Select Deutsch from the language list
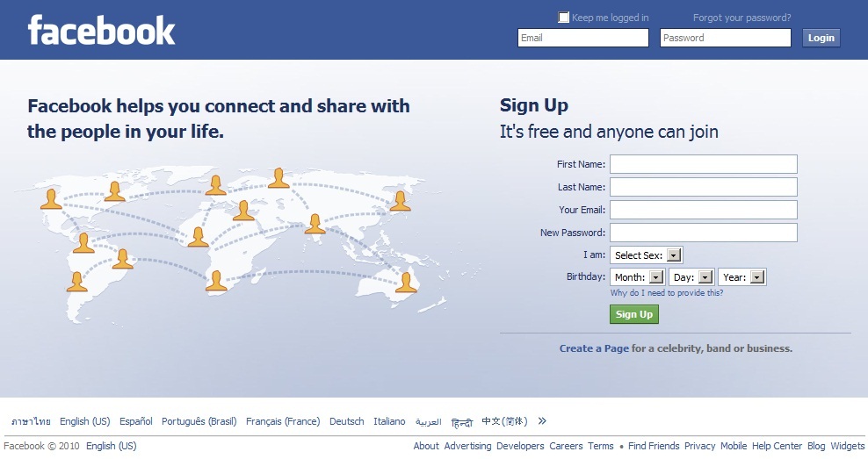Image resolution: width=868 pixels, height=459 pixels. 346,421
